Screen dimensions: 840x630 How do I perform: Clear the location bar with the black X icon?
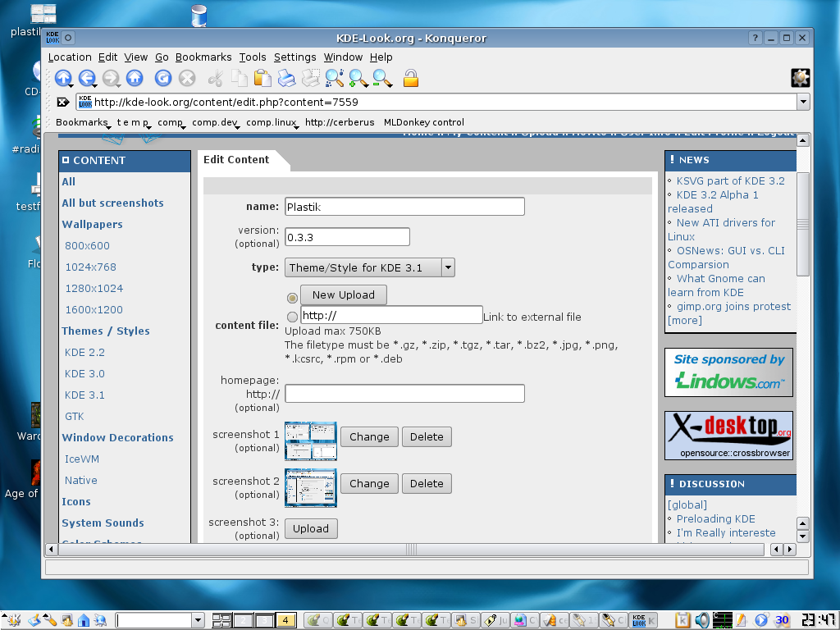[x=63, y=102]
